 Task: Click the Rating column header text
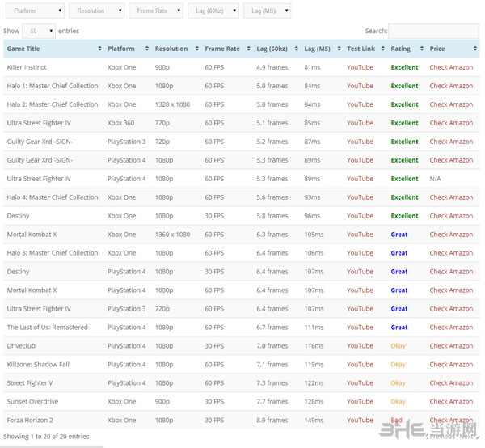401,49
